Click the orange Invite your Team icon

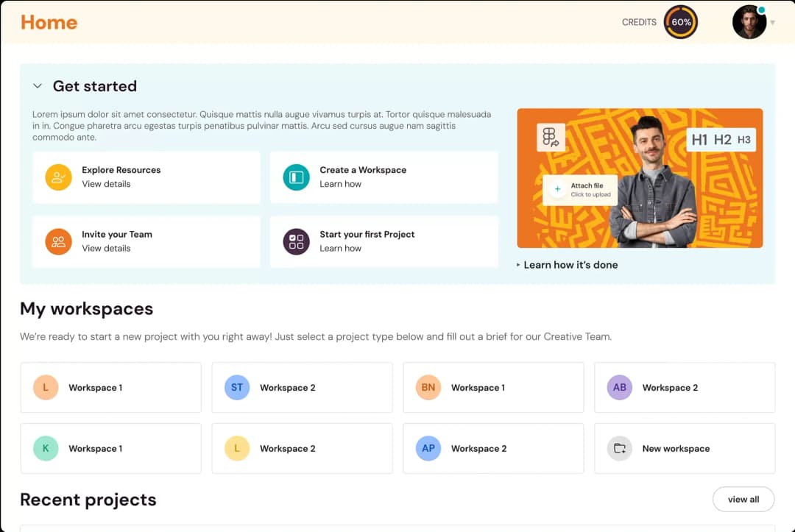pos(59,241)
